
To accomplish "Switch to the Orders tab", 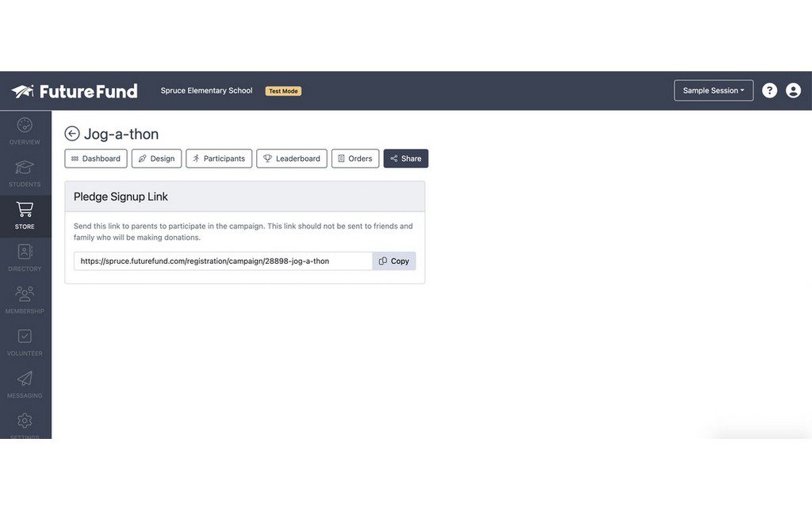I will pyautogui.click(x=355, y=158).
